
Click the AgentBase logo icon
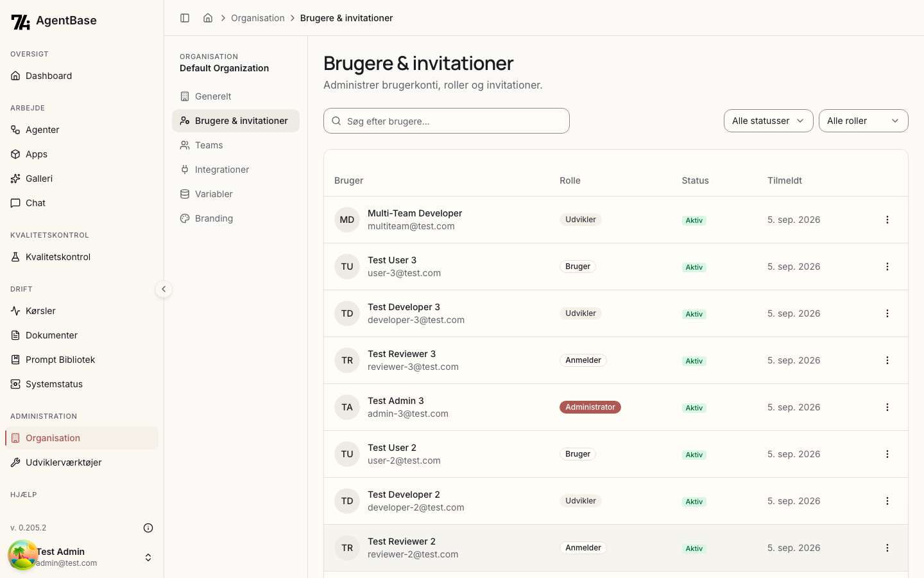tap(21, 22)
